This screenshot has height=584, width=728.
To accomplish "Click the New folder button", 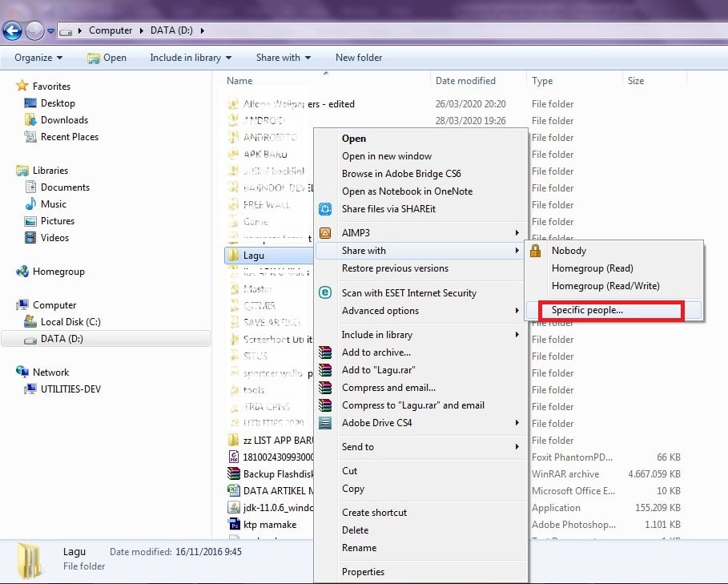I will click(359, 58).
